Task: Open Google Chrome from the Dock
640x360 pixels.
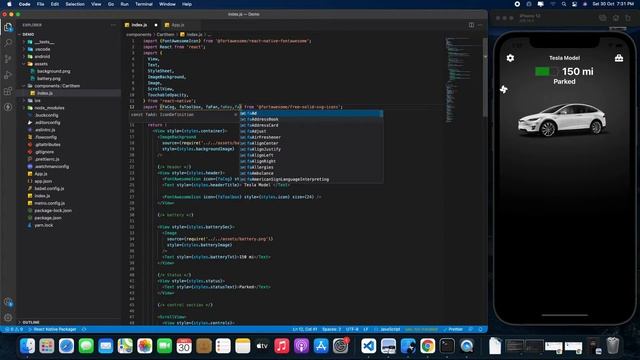Action: pyautogui.click(x=427, y=346)
